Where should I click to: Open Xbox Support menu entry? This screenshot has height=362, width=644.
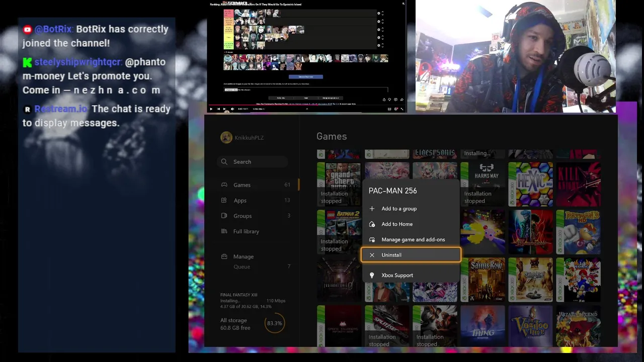click(x=411, y=276)
